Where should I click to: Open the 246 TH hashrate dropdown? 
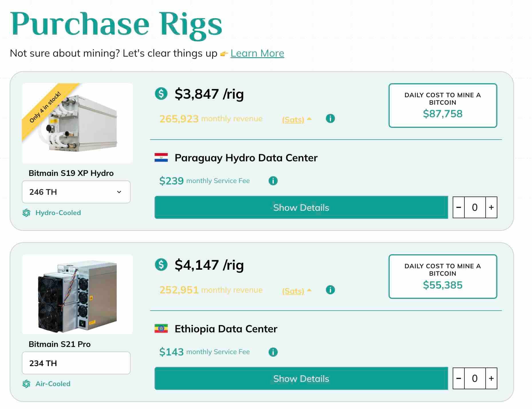(76, 192)
